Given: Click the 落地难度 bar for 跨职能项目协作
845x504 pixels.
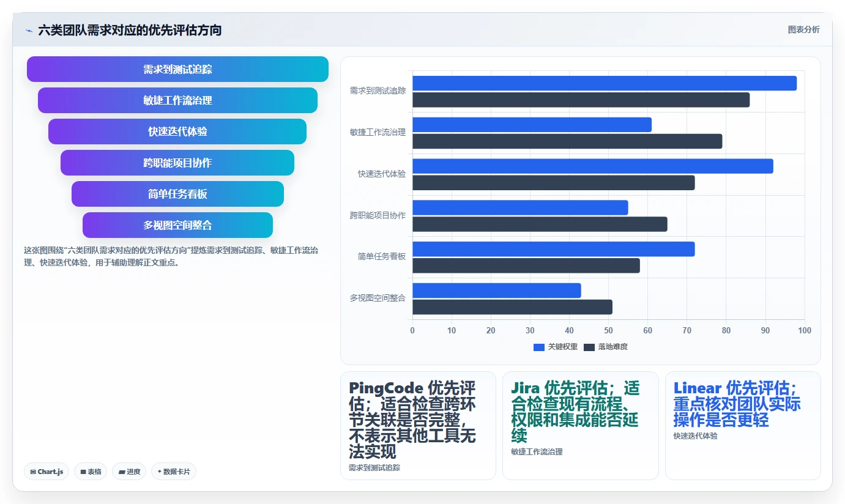Looking at the screenshot, I should click(540, 224).
